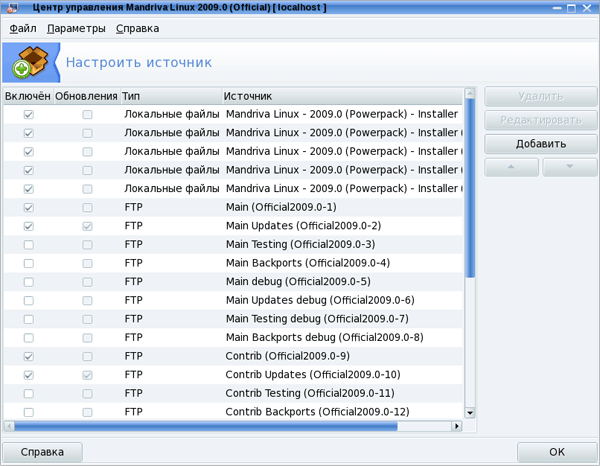600x466 pixels.
Task: Open the Параметры menu
Action: 76,29
